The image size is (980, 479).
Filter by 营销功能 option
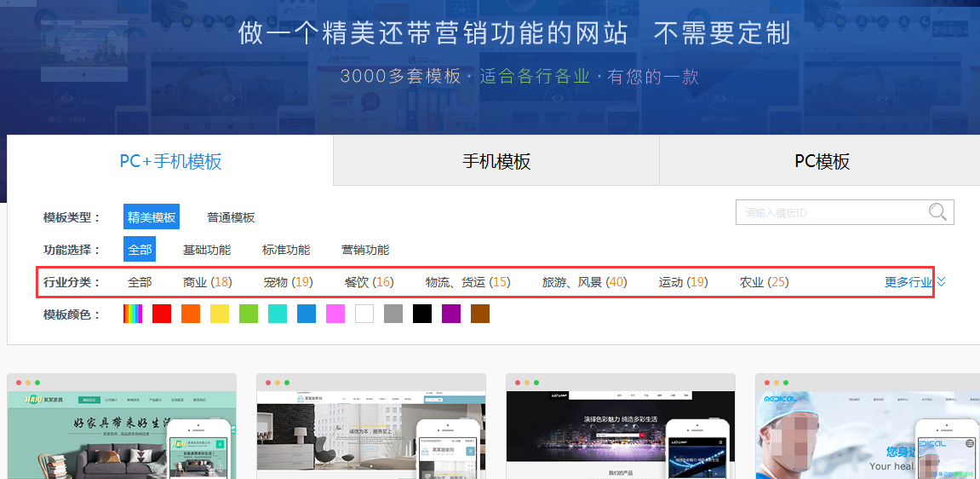[365, 250]
